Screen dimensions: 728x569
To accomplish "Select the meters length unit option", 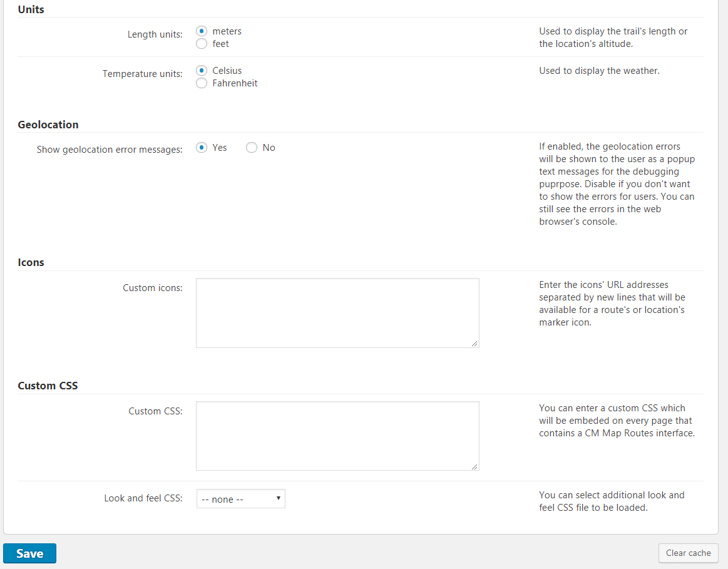I will [x=202, y=31].
